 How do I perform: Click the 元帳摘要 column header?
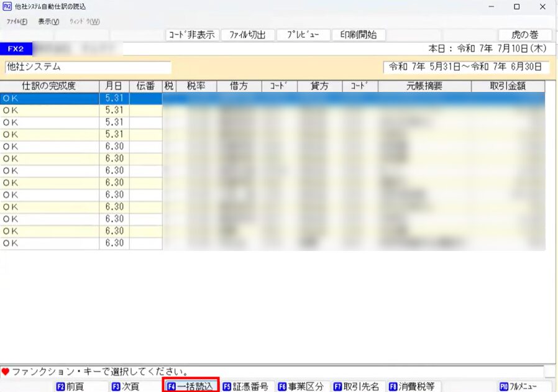(424, 86)
